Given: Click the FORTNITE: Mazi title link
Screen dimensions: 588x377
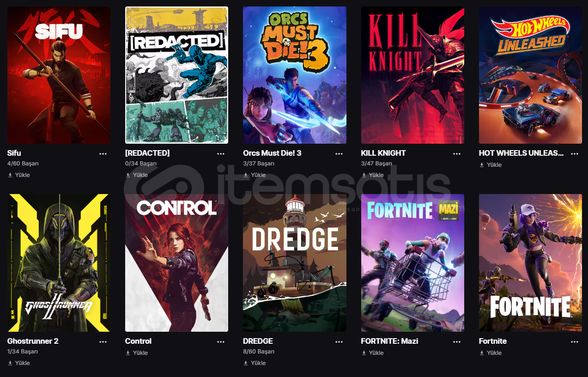Looking at the screenshot, I should pyautogui.click(x=389, y=341).
